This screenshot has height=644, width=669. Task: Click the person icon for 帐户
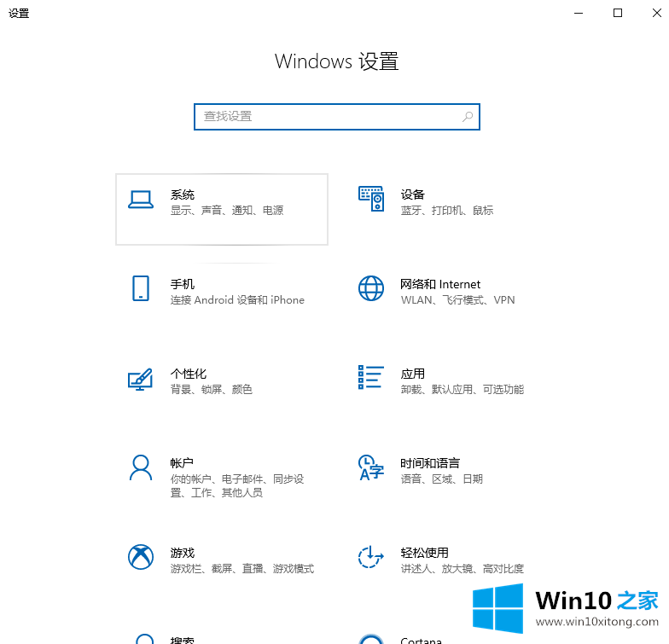pyautogui.click(x=141, y=467)
